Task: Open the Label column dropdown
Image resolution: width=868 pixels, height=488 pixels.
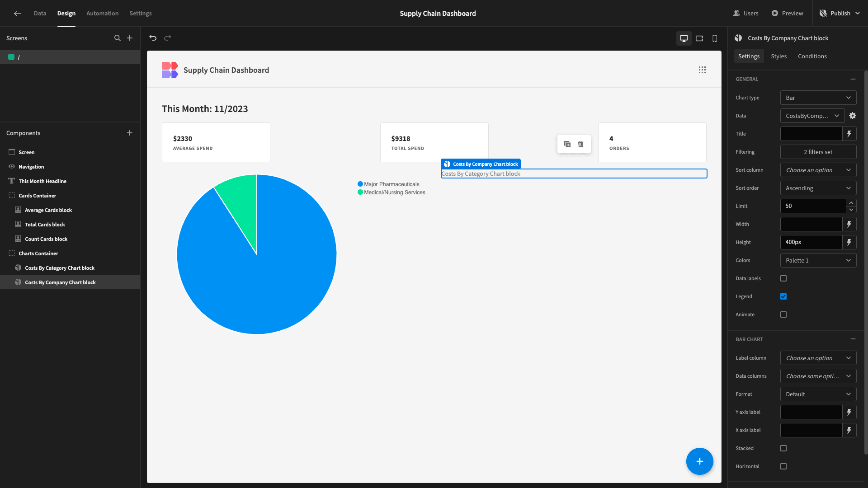Action: pyautogui.click(x=818, y=358)
